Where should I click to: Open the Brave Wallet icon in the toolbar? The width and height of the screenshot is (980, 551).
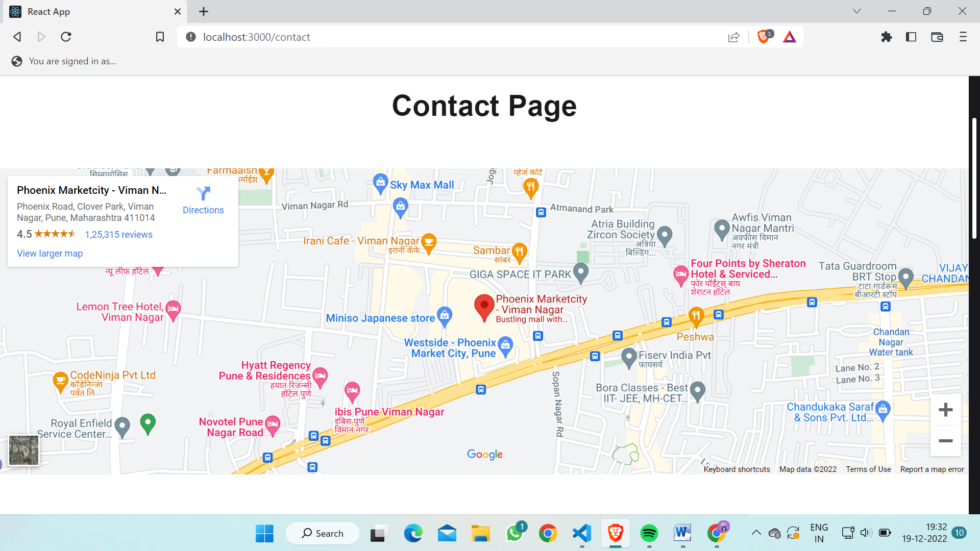click(937, 37)
